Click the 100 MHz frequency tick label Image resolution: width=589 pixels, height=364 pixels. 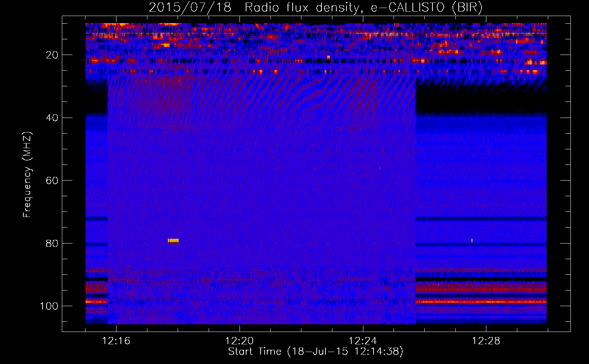49,306
